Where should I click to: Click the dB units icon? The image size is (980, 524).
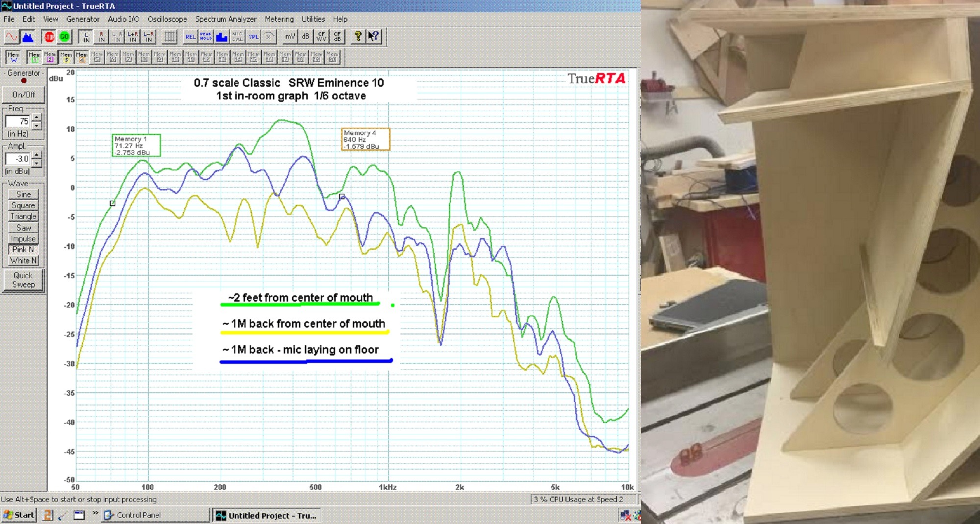click(x=306, y=37)
